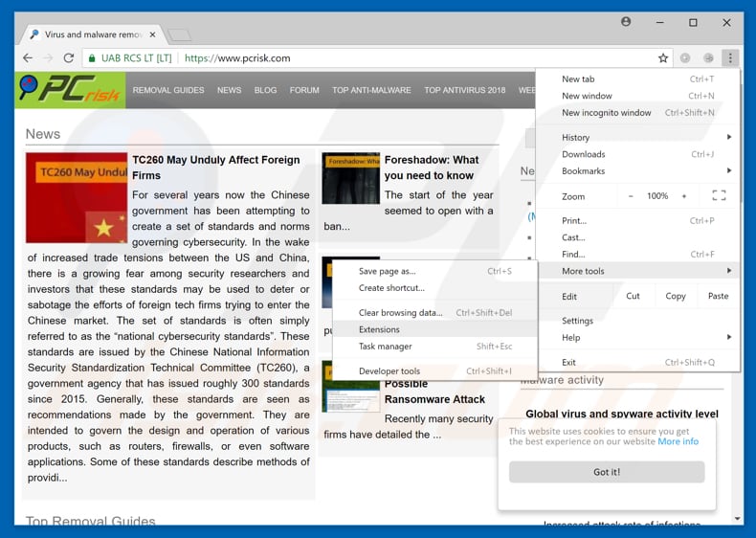Open a New incognito window
This screenshot has height=538, width=756.
point(637,112)
